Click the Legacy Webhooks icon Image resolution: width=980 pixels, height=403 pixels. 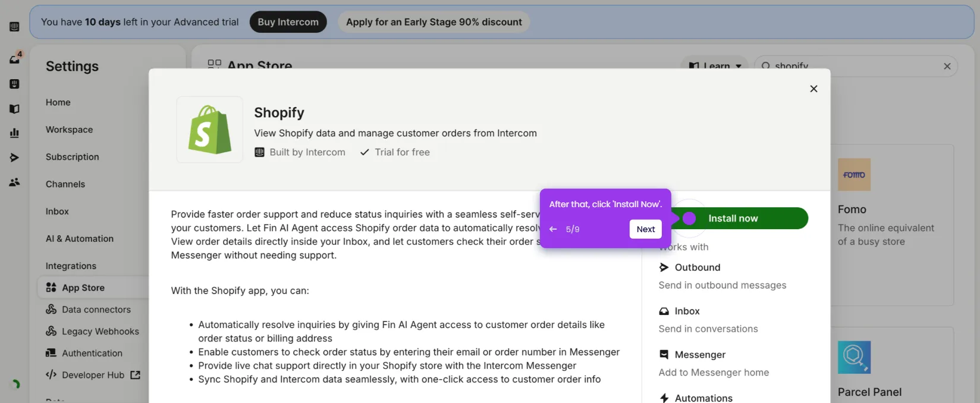click(51, 331)
